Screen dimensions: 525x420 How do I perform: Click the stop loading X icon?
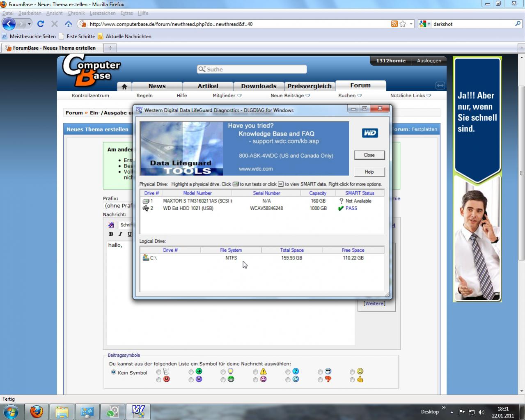pos(54,24)
